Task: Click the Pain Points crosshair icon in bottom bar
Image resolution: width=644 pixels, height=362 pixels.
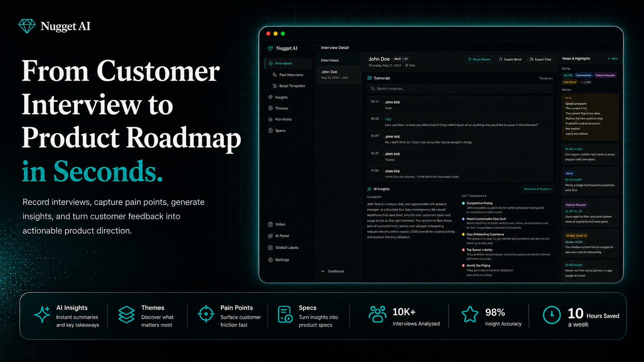Action: coord(206,314)
